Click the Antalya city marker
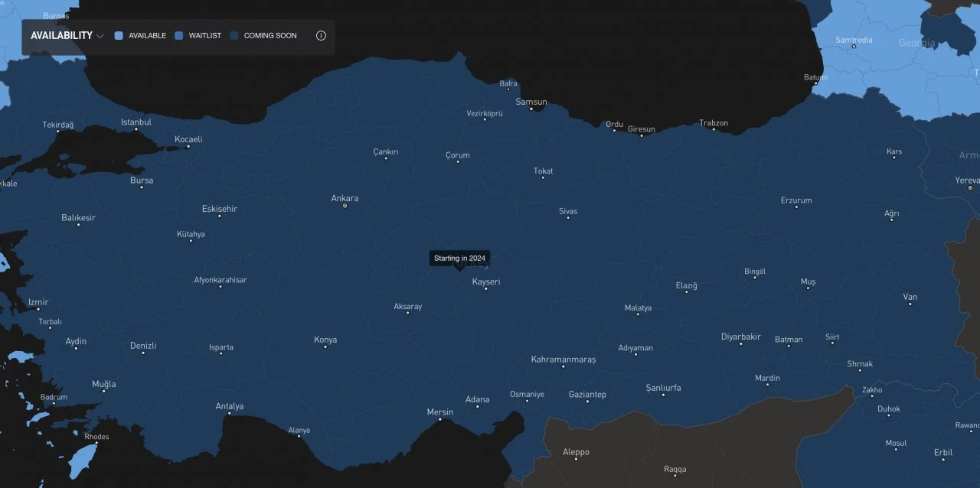 point(229,413)
